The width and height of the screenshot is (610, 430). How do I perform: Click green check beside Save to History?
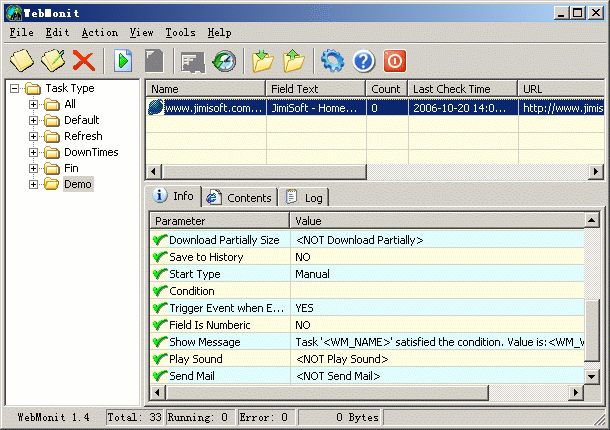click(x=160, y=257)
